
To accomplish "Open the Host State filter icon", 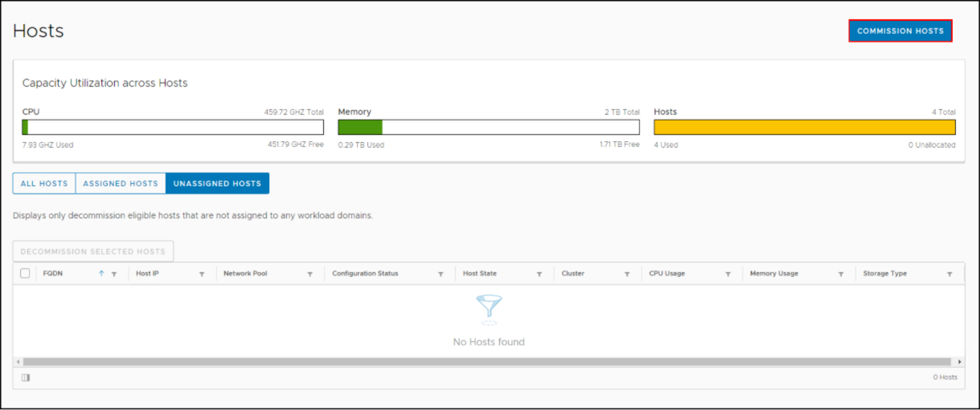I will click(539, 274).
